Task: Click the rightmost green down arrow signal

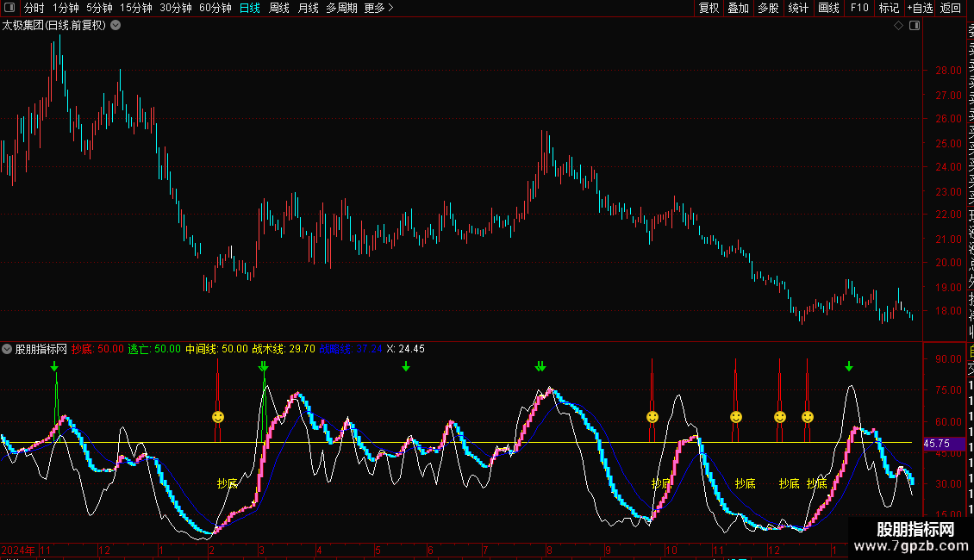Action: coord(849,366)
